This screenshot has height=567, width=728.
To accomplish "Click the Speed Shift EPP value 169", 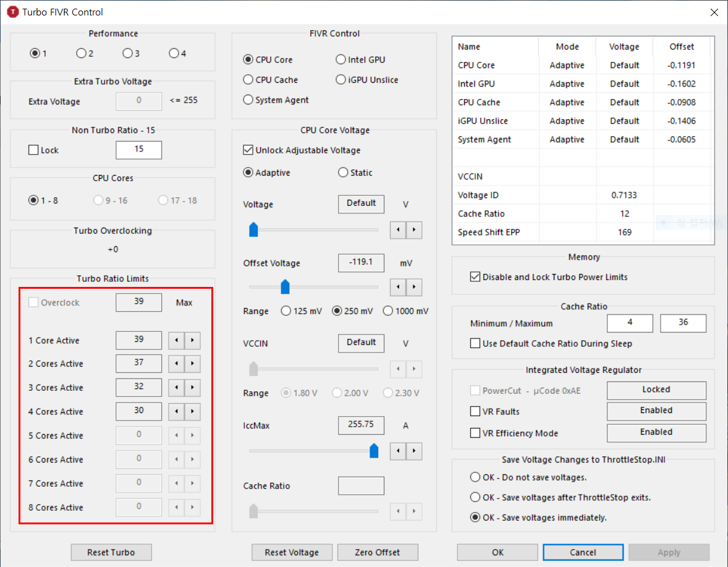I will [x=624, y=232].
